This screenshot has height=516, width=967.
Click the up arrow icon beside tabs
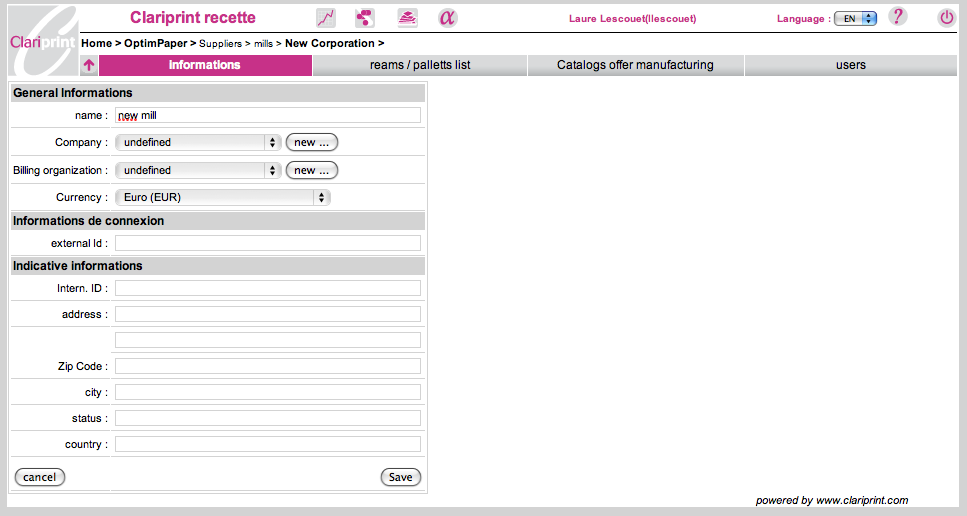click(89, 66)
